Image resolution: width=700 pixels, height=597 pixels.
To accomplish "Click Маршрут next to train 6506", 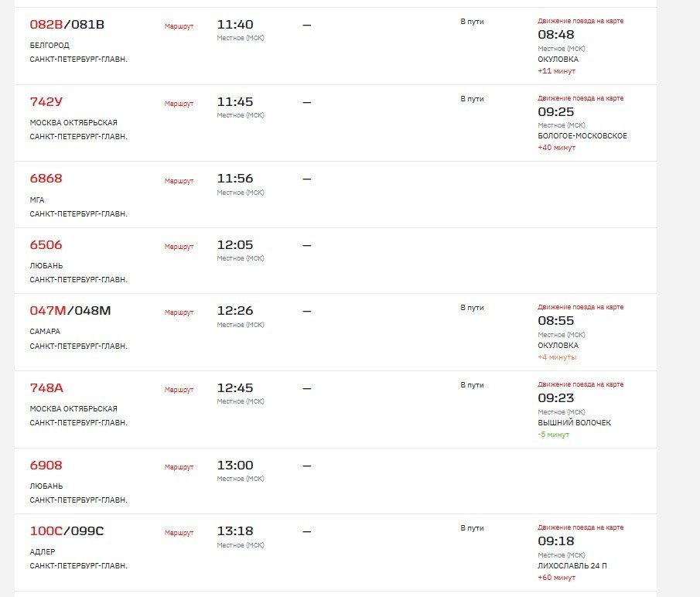I will [179, 247].
